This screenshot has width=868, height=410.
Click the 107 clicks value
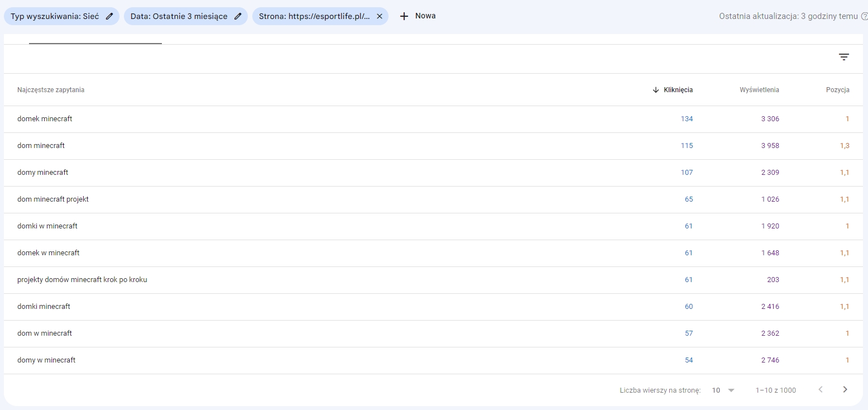tap(687, 173)
